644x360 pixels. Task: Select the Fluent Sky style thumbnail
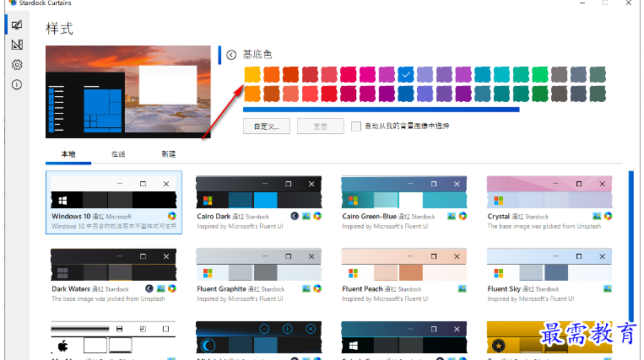[x=549, y=265]
